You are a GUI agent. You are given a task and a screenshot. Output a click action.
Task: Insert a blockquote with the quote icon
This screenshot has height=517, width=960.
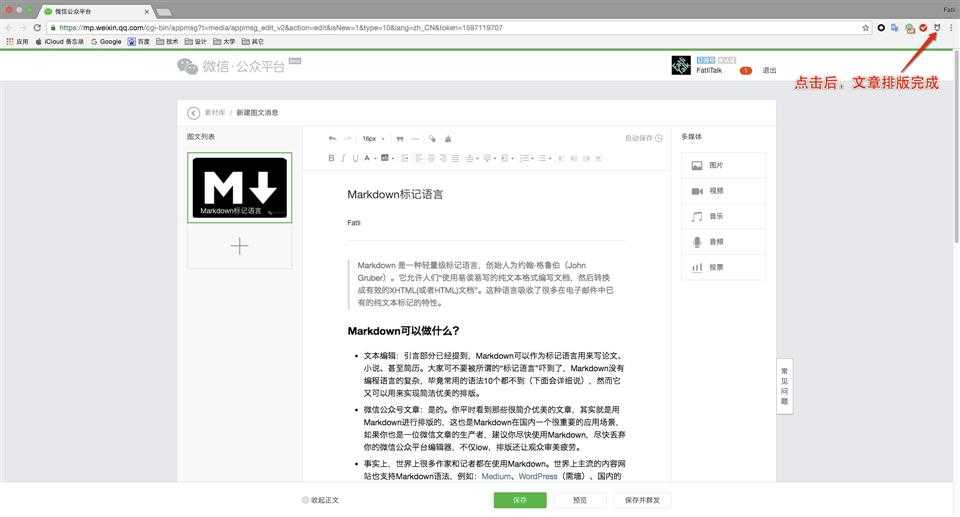click(x=400, y=139)
